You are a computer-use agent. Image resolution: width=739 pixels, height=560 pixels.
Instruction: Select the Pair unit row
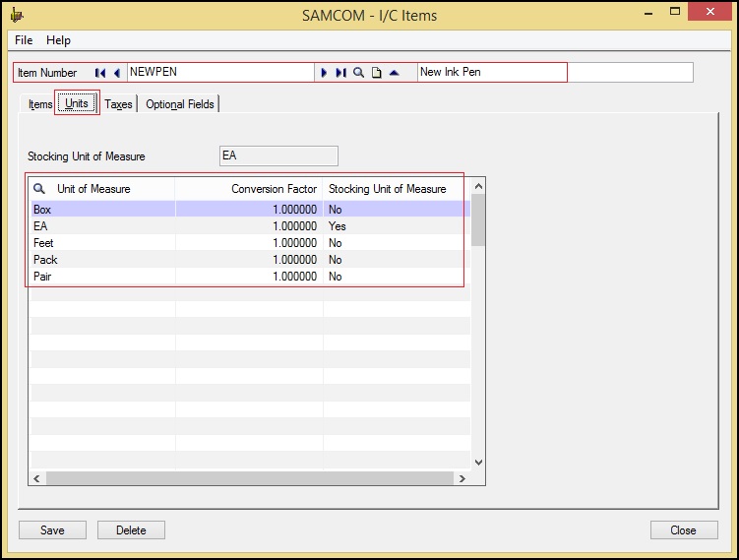point(250,277)
